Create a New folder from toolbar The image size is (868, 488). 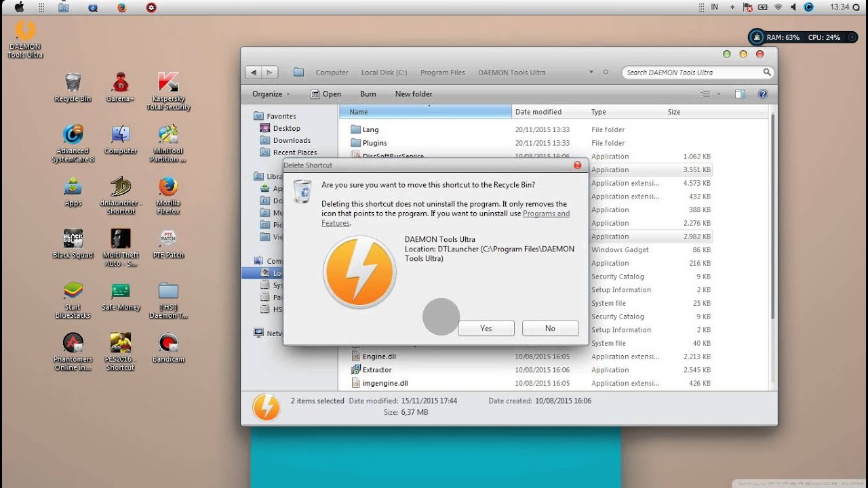[x=414, y=94]
